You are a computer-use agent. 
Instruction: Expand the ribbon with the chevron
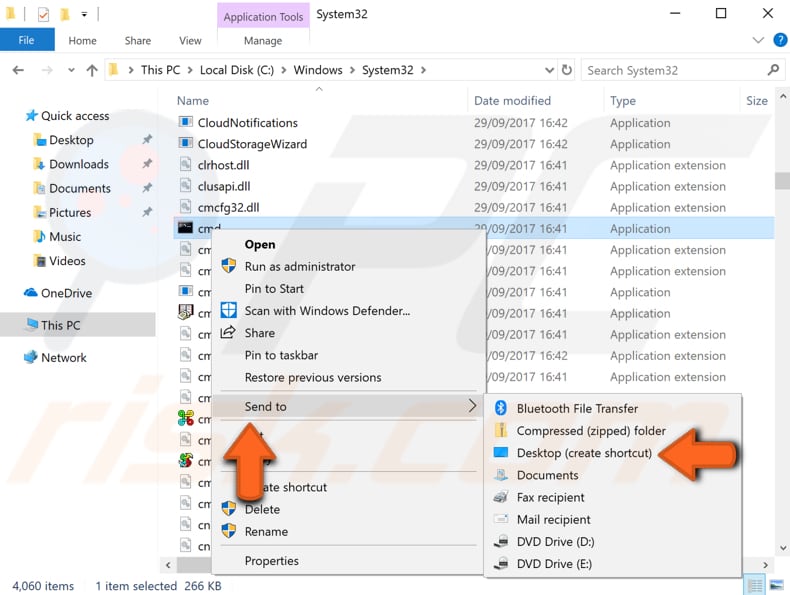click(758, 40)
